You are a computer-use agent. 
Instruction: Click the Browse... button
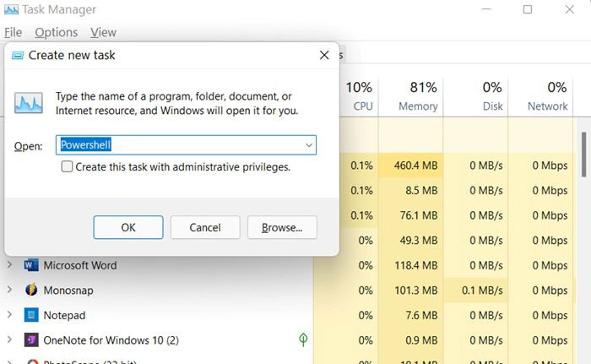click(282, 227)
